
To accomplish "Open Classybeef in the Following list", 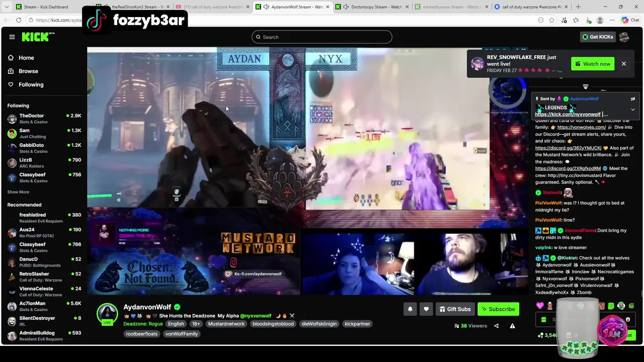I will [x=44, y=177].
